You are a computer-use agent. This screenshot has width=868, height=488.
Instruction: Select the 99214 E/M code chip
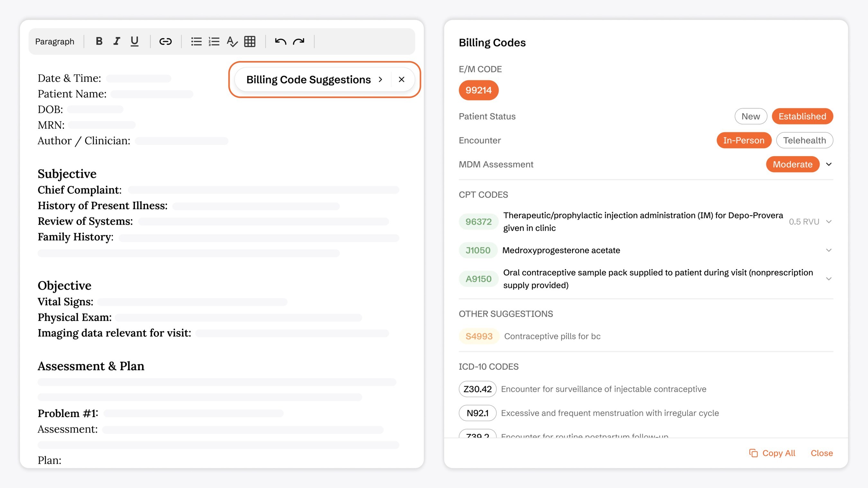pos(478,90)
